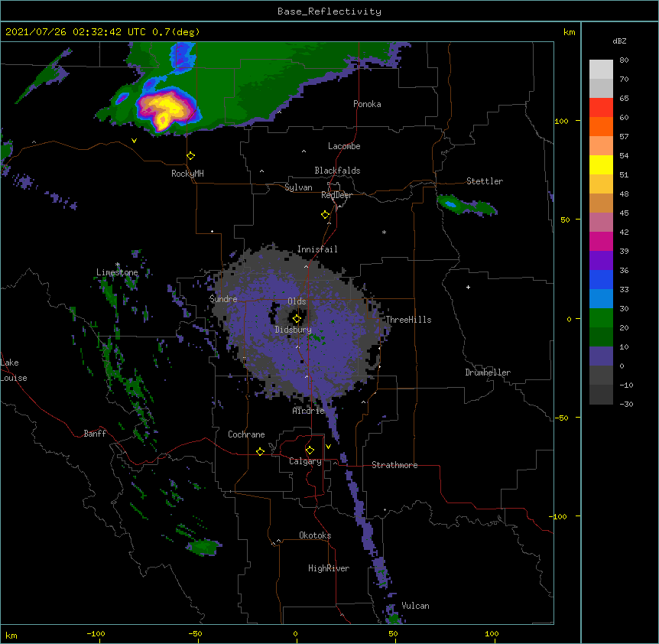Click the yellow diamond marker above RockyMH
The width and height of the screenshot is (659, 644).
(x=191, y=156)
